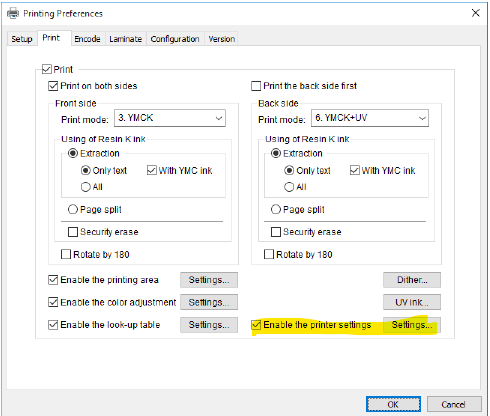Open Front side Print mode dropdown
490x416 pixels.
click(x=170, y=118)
